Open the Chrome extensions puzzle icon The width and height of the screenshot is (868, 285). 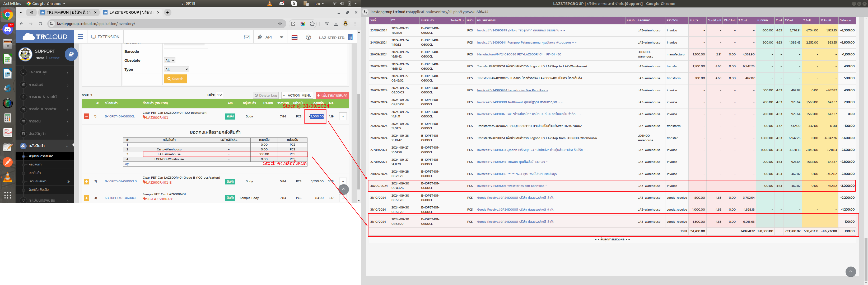pos(312,23)
